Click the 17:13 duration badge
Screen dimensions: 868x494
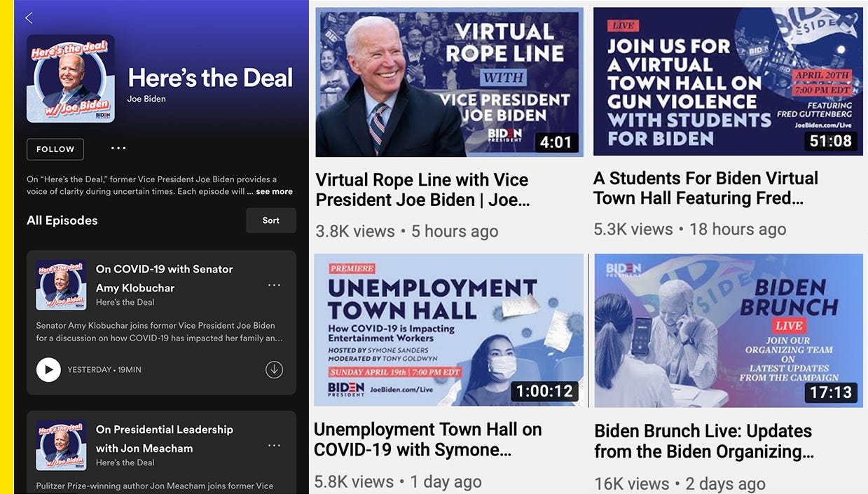pyautogui.click(x=831, y=392)
